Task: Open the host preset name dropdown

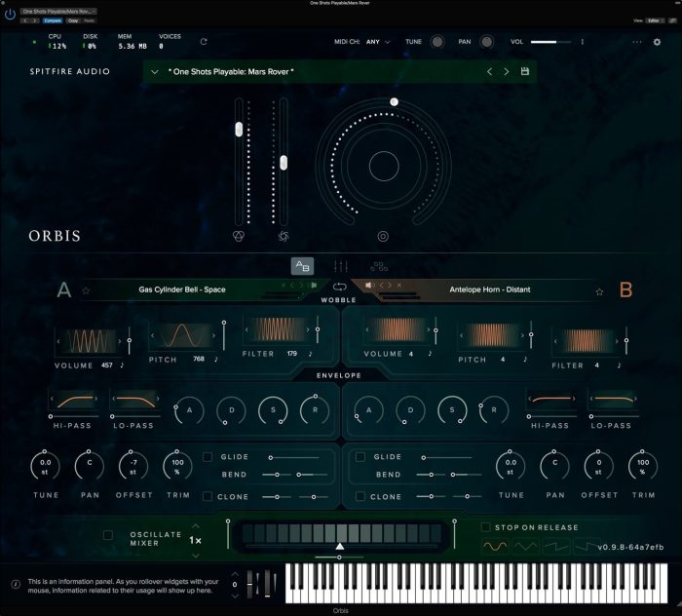Action: pyautogui.click(x=58, y=12)
